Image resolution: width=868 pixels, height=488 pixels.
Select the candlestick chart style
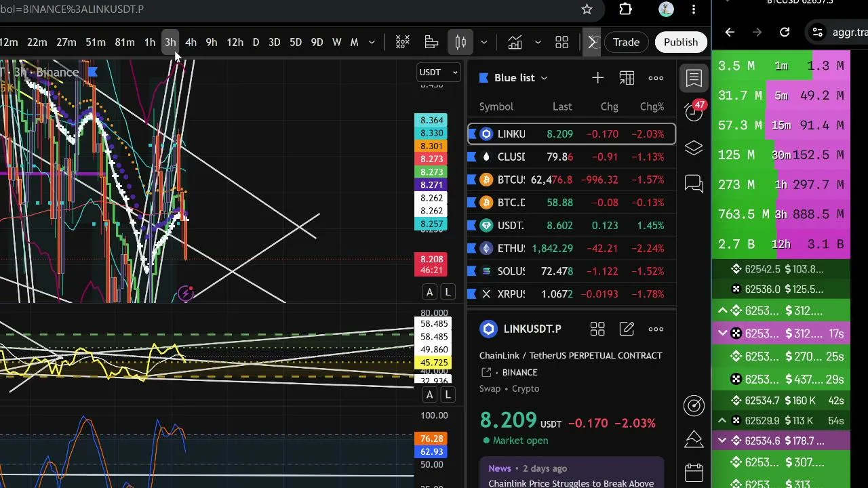coord(460,42)
